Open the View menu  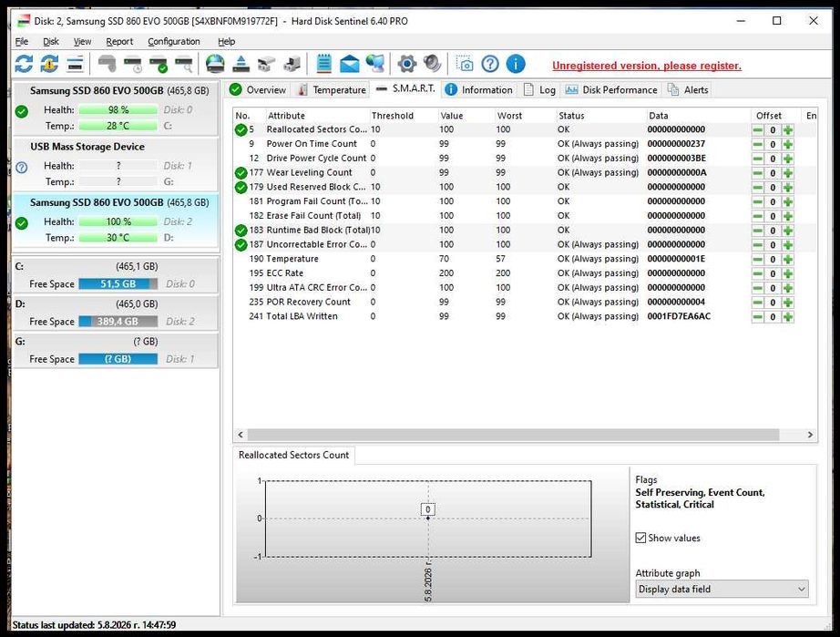coord(82,41)
